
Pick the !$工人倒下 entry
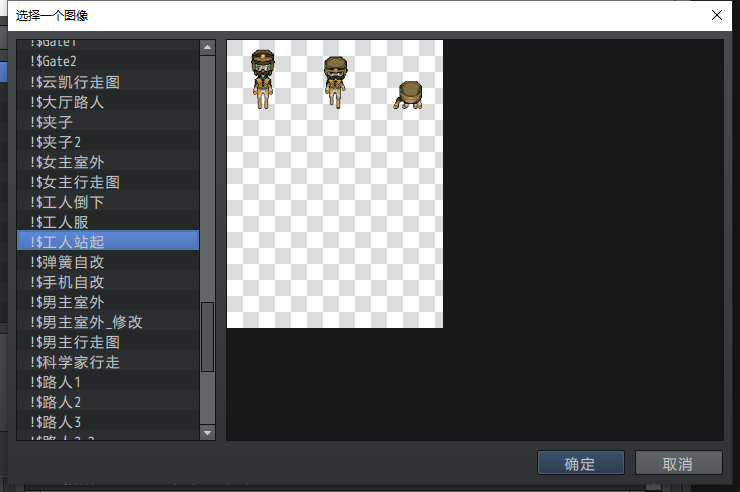click(x=108, y=202)
